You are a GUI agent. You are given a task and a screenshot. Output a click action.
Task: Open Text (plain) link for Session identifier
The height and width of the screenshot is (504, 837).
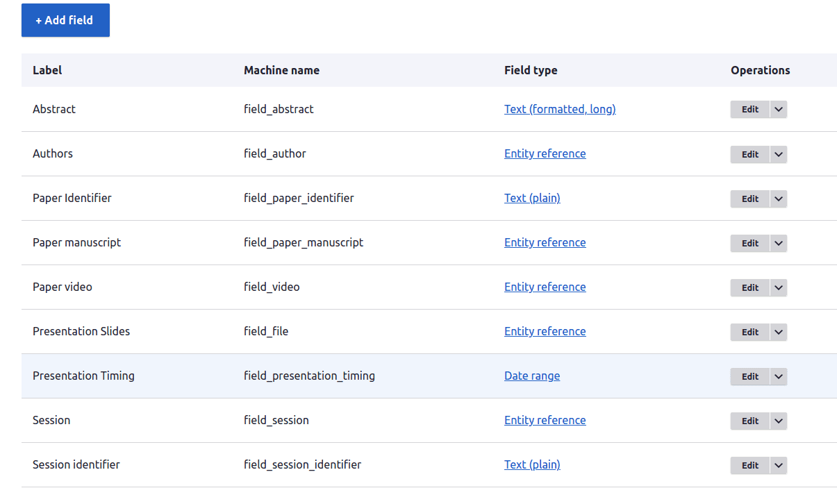coord(532,464)
